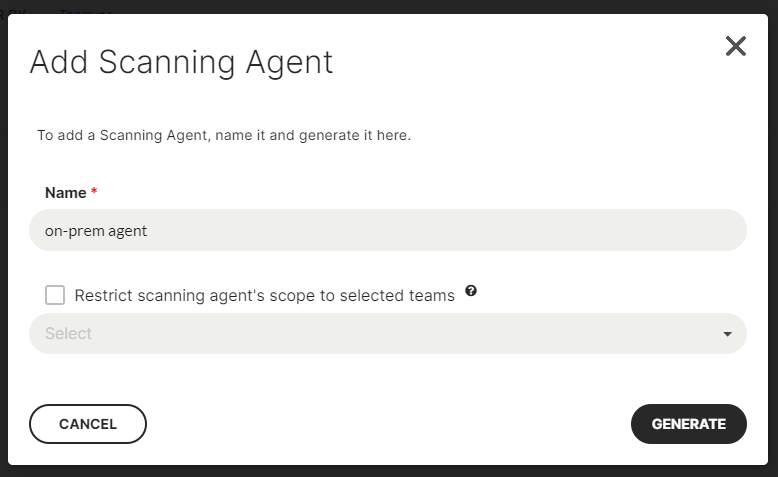This screenshot has width=778, height=477.
Task: Click the 'Add Scanning Agent' dialog title
Action: coord(181,62)
